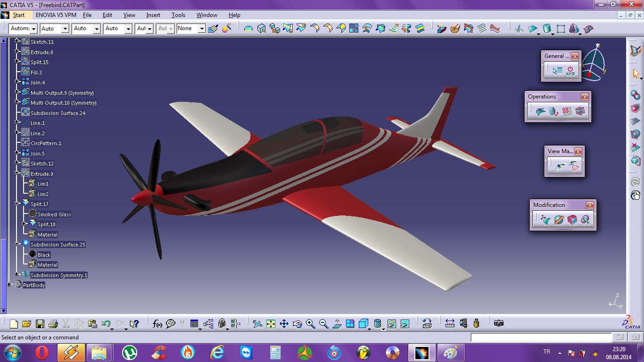The height and width of the screenshot is (362, 644).
Task: Click the Symmetry icon in the top toolbar
Action: click(574, 29)
